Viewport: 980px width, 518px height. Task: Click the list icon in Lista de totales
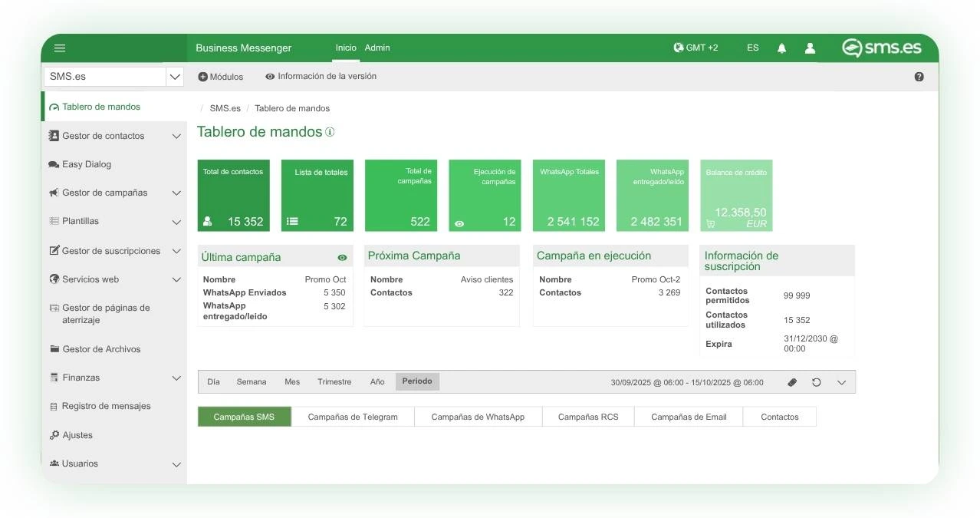pyautogui.click(x=292, y=222)
